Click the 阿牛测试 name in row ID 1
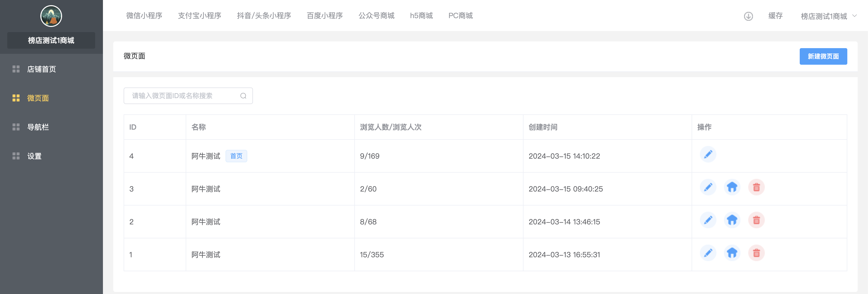 206,255
